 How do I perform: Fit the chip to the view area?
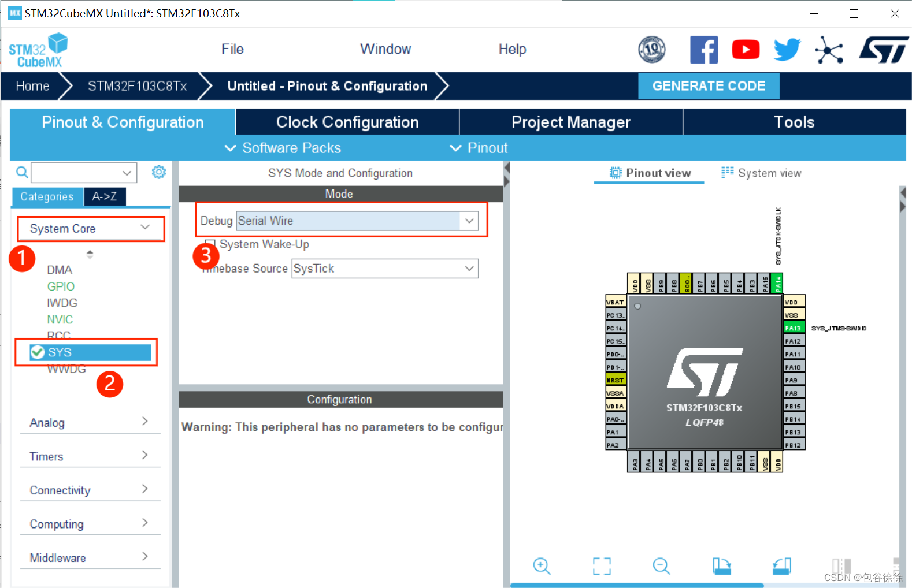602,566
